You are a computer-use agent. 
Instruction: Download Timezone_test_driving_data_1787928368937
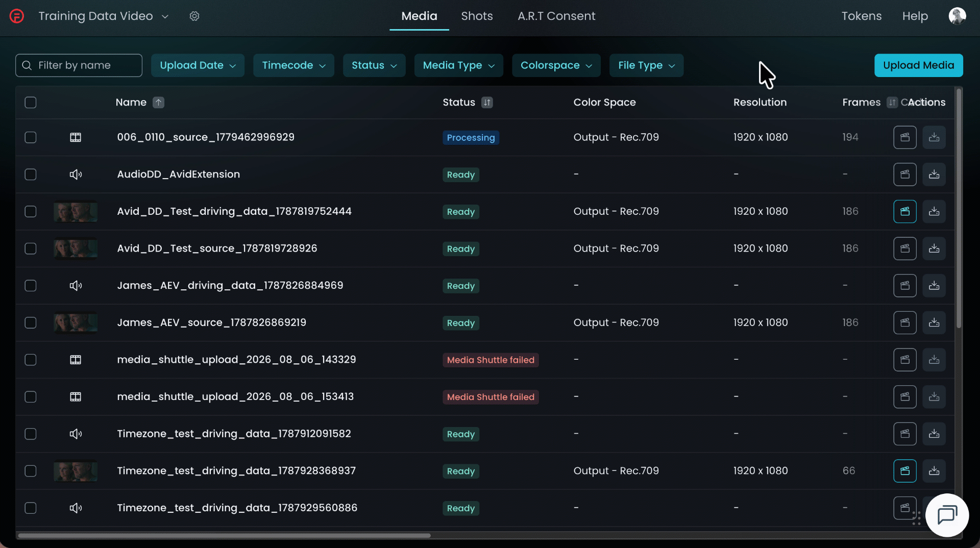pyautogui.click(x=934, y=471)
